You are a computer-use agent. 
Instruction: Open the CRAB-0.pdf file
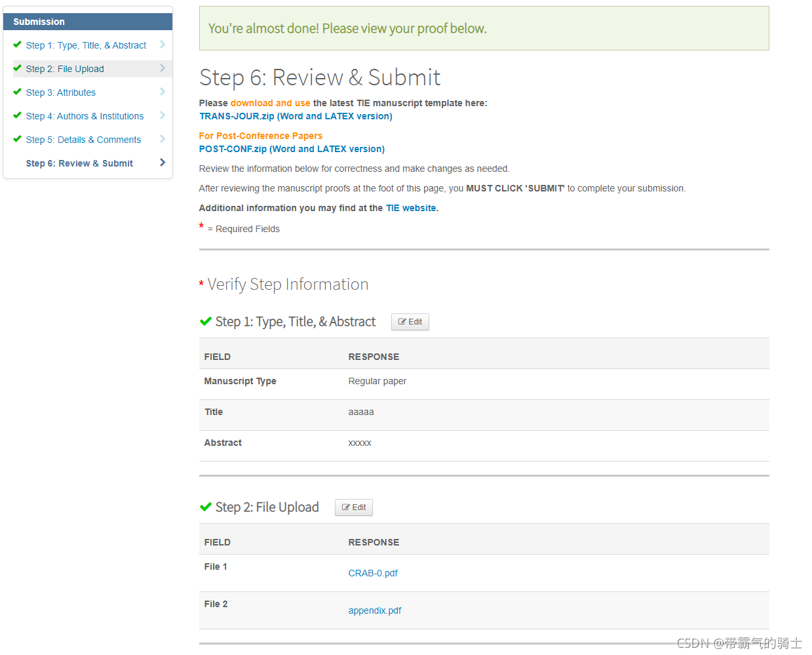click(x=373, y=573)
